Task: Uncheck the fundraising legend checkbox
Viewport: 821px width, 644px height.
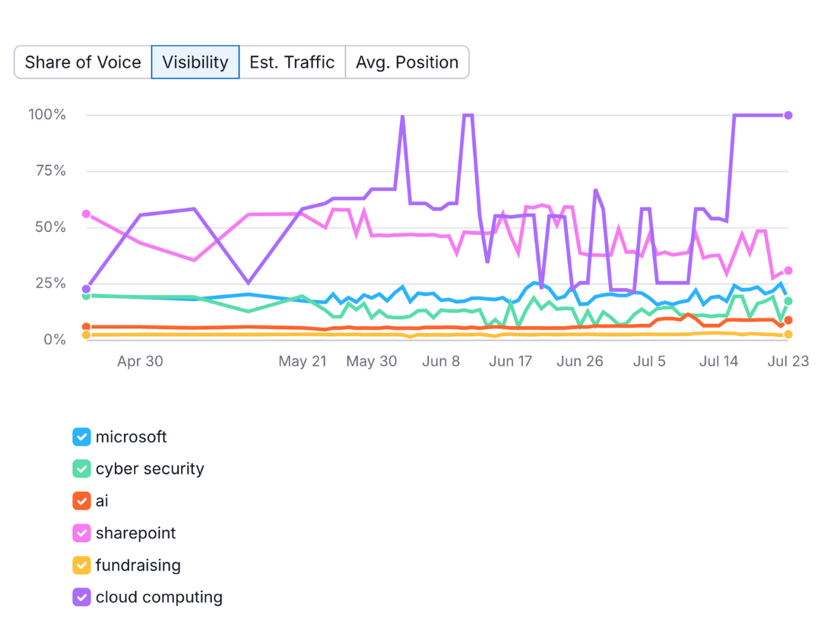Action: [81, 566]
